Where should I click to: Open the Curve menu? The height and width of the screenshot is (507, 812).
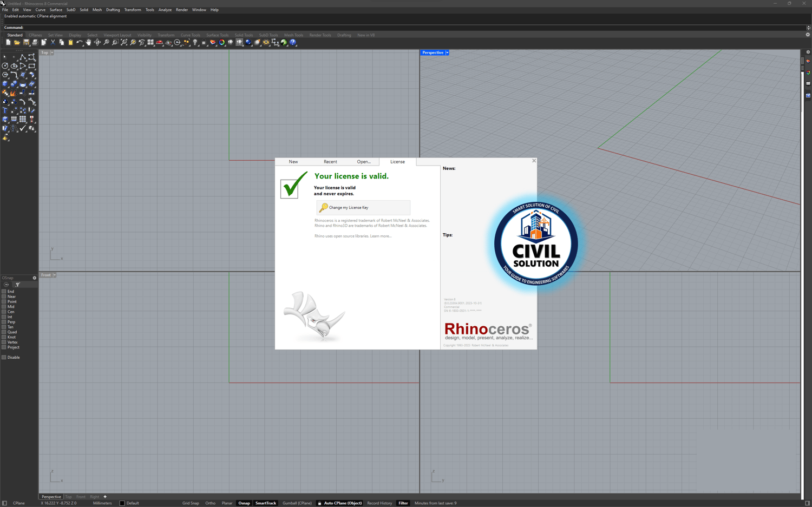point(41,10)
